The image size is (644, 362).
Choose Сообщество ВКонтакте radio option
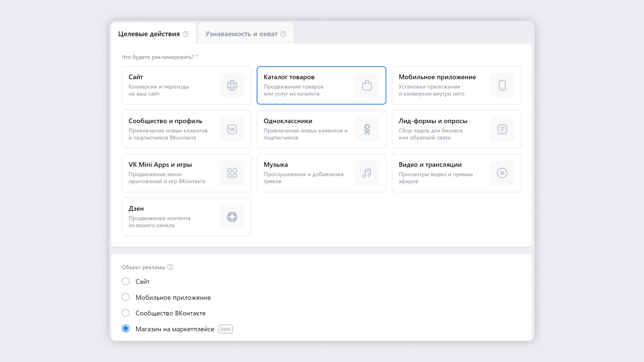click(126, 313)
